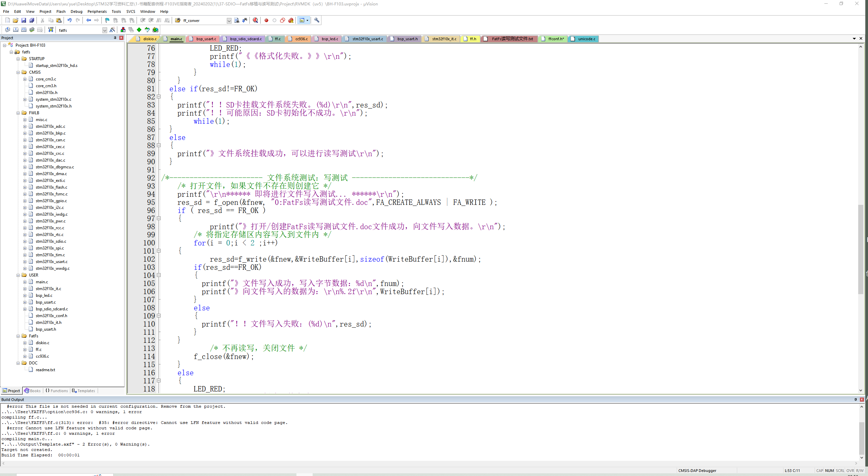Open the Project menu
This screenshot has height=476, width=868.
coord(45,11)
